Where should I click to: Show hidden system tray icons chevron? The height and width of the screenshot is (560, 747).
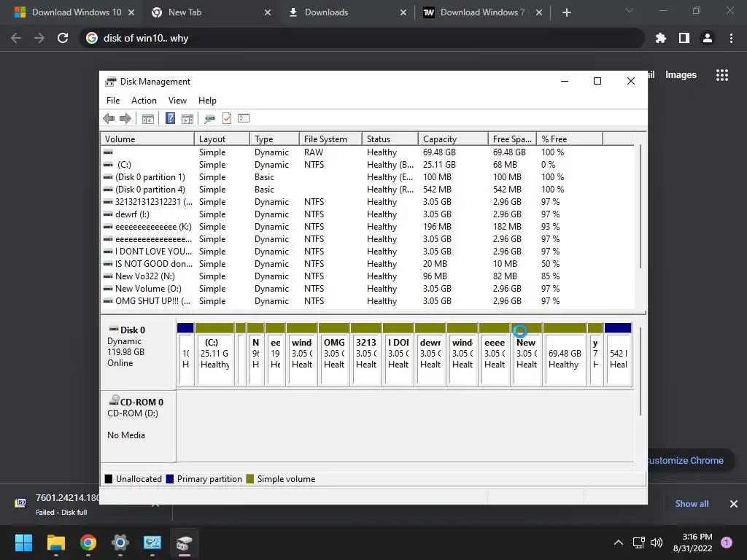tap(619, 542)
